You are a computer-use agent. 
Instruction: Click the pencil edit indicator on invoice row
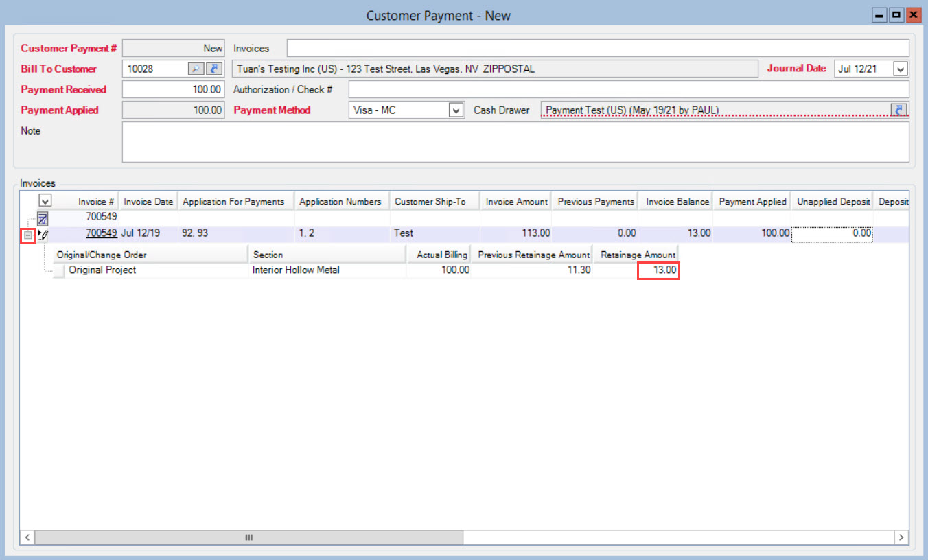pos(43,234)
